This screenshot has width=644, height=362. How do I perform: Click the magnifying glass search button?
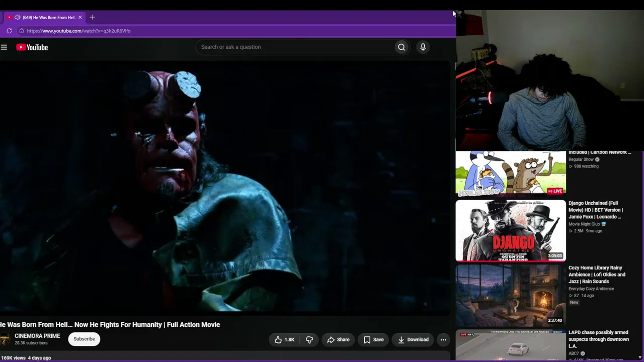[401, 47]
